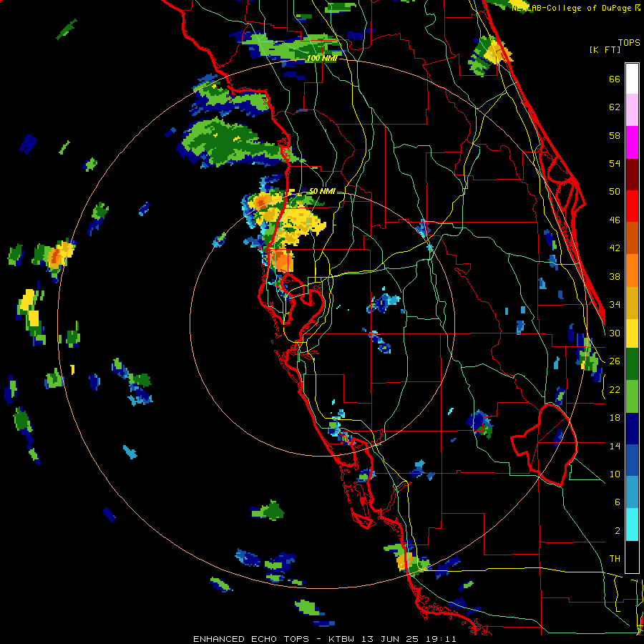Click the light pink legend swatch
The width and height of the screenshot is (644, 644).
pyautogui.click(x=632, y=110)
